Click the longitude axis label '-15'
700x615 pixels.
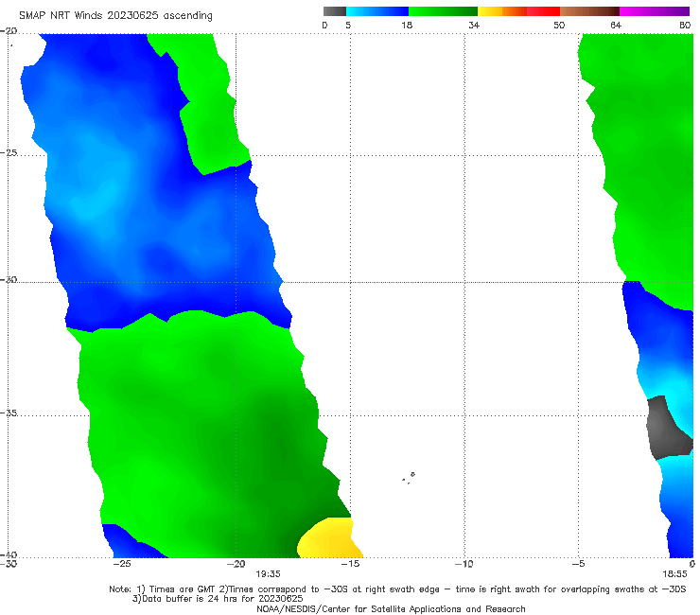point(350,564)
